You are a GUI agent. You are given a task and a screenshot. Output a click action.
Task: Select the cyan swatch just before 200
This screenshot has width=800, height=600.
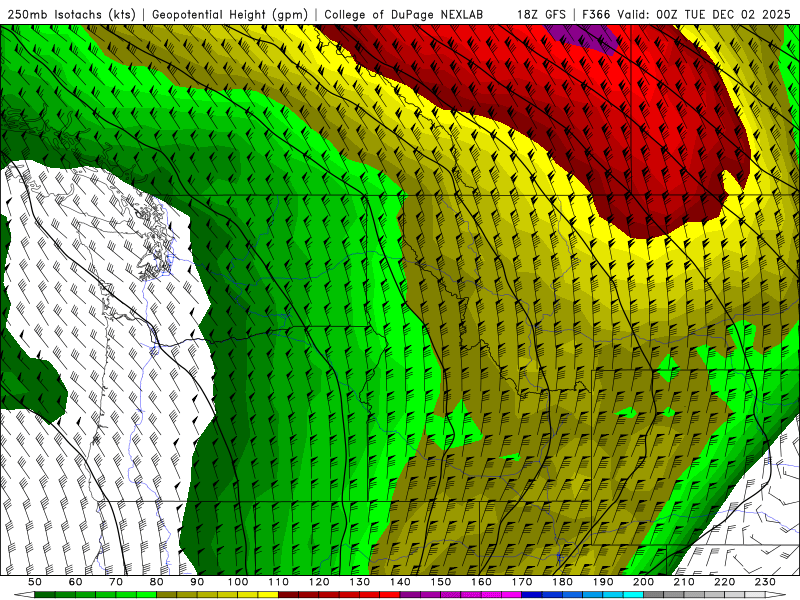tap(633, 595)
